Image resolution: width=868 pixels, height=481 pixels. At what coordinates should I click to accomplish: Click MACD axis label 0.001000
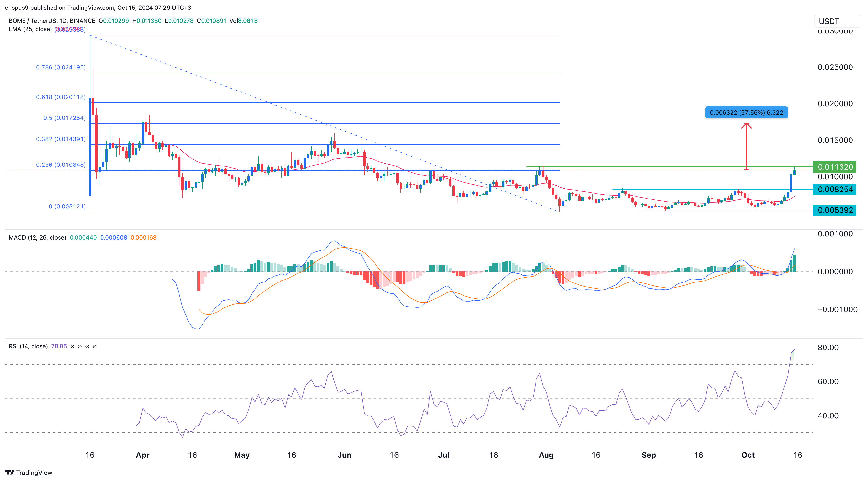coord(835,234)
